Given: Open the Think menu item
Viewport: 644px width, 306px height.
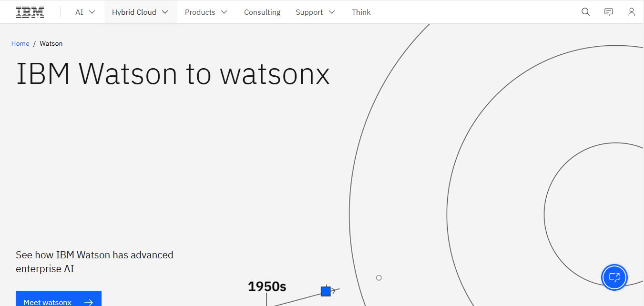Looking at the screenshot, I should pyautogui.click(x=361, y=12).
